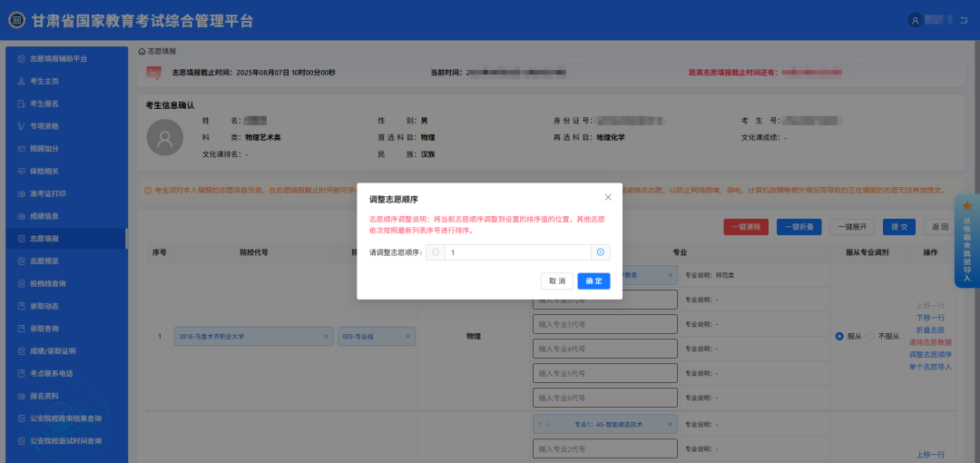The width and height of the screenshot is (980, 463).
Task: Click the 志愿填报 sidebar icon
Action: click(x=21, y=239)
